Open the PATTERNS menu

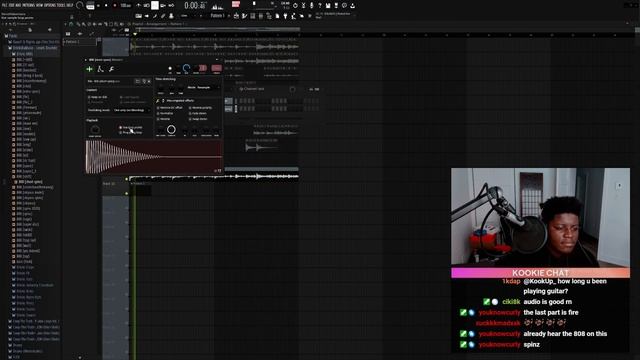[x=30, y=5]
